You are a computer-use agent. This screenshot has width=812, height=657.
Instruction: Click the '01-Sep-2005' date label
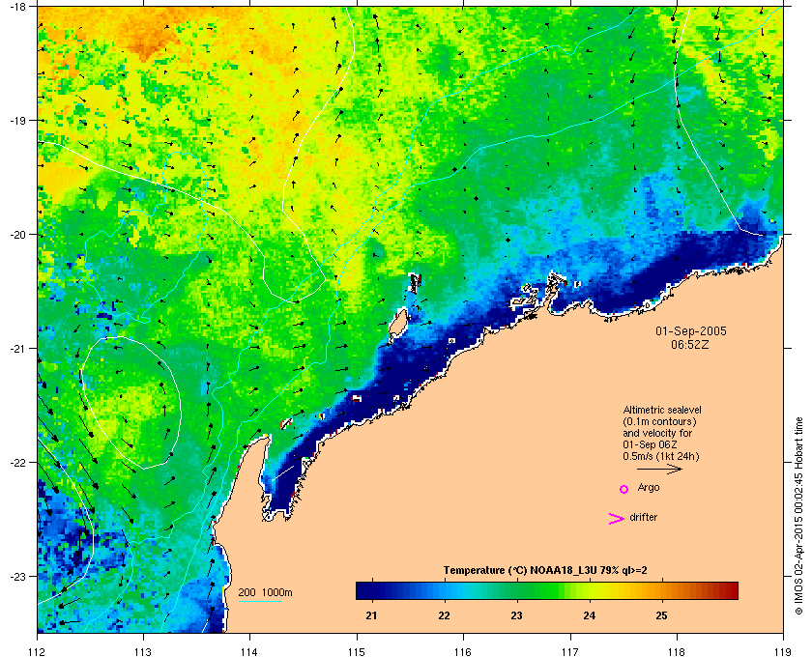point(691,331)
